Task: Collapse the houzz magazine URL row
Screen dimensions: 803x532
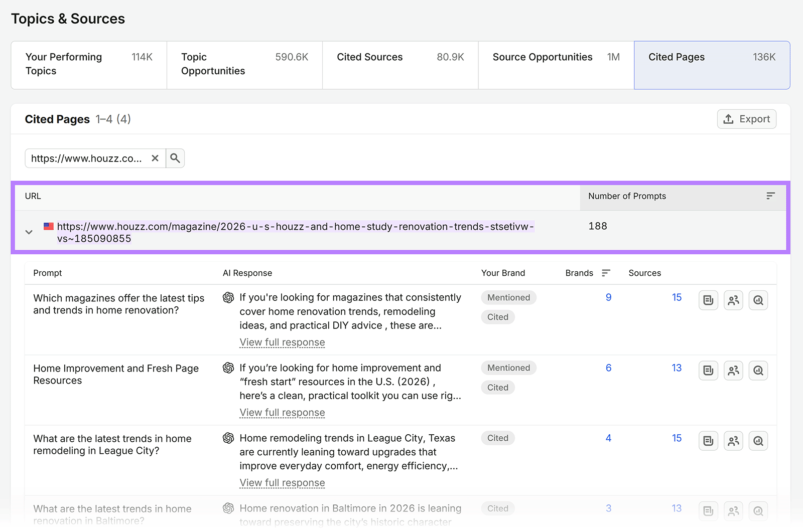Action: click(x=29, y=232)
